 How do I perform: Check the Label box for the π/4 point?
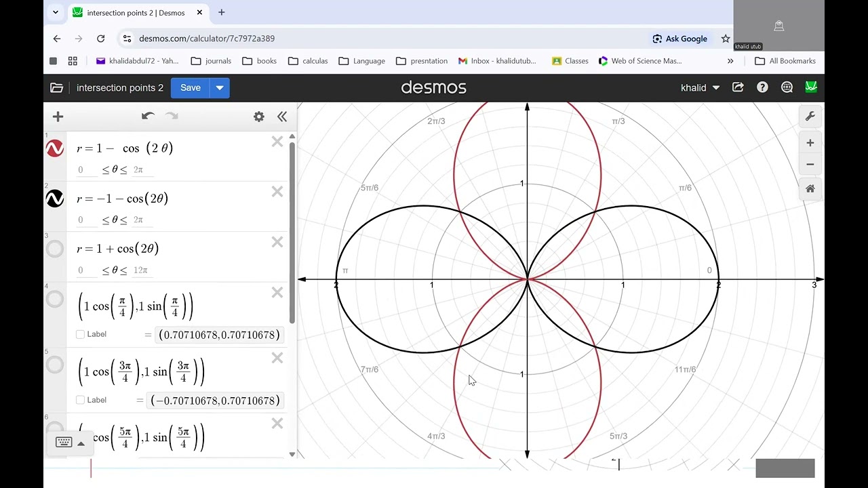click(81, 334)
